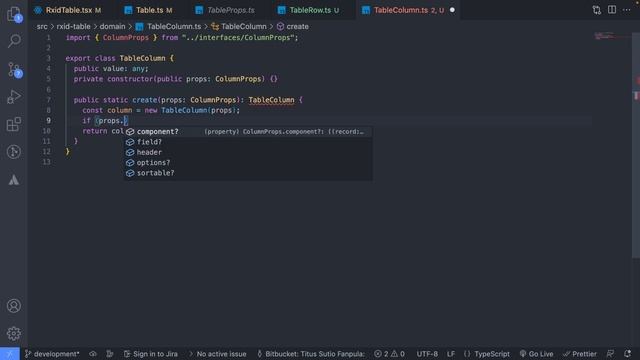Click the ColumnProps import on line 1
Screen dimensions: 640x360
coord(126,38)
